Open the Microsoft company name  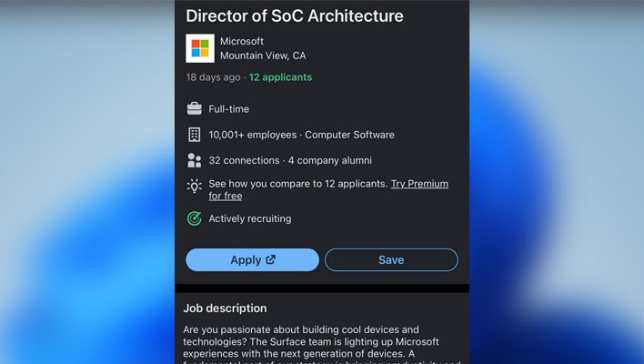[242, 41]
